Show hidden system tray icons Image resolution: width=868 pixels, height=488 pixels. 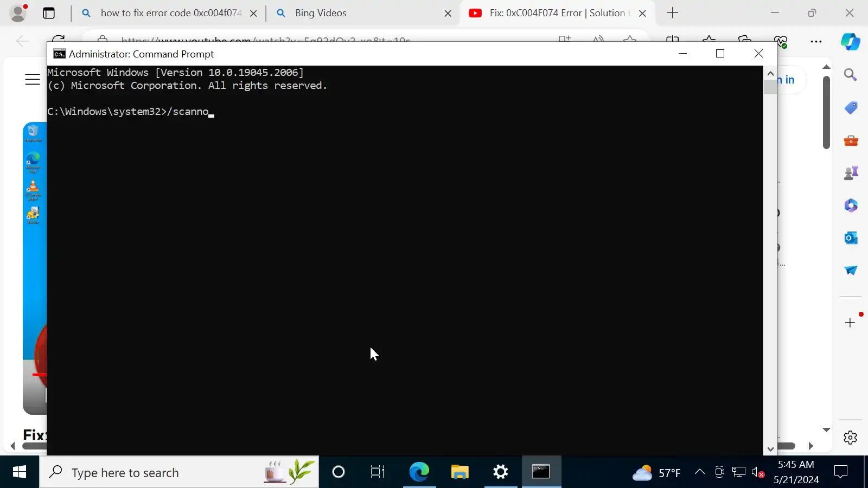coord(700,472)
